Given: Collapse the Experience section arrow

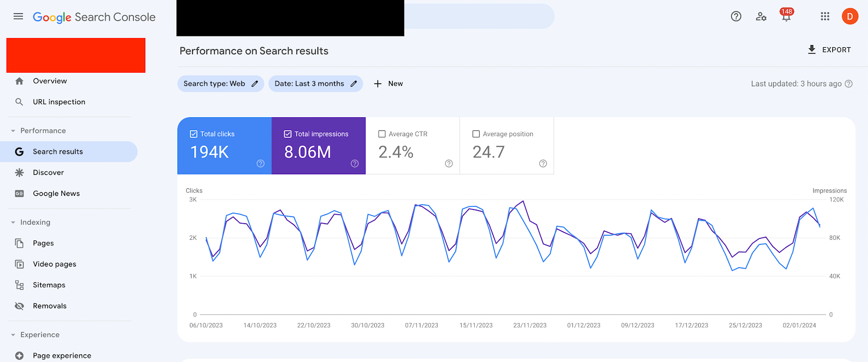Looking at the screenshot, I should coord(13,335).
